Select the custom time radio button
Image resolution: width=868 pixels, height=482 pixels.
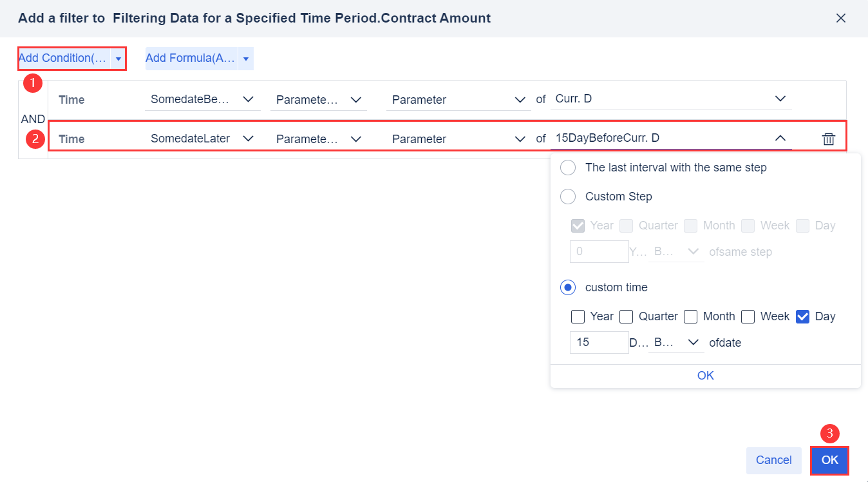click(x=567, y=287)
